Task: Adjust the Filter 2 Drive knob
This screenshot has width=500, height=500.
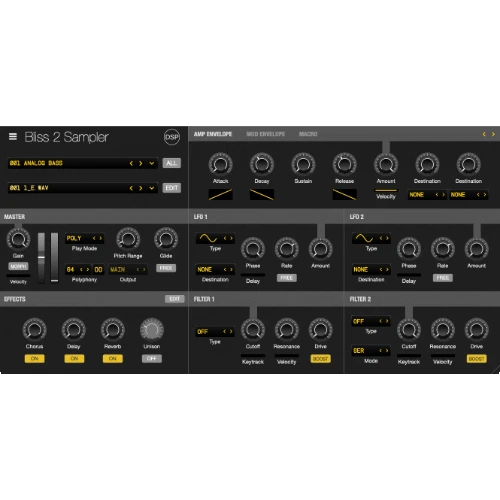Action: [476, 330]
